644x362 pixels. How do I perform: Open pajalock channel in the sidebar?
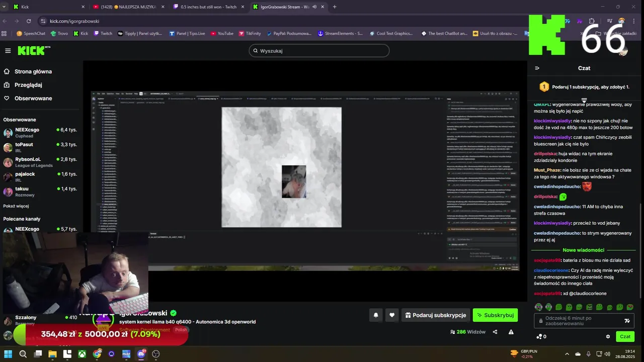pos(40,177)
